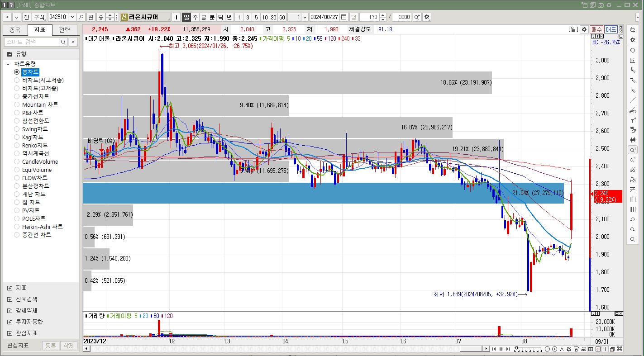Expand the 신호검색 tree section
This screenshot has height=356, width=644.
10,299
